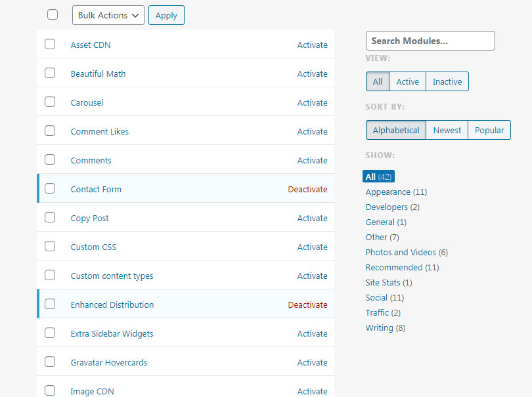Activate the Custom content types module
Image resolution: width=532 pixels, height=397 pixels.
coord(312,276)
